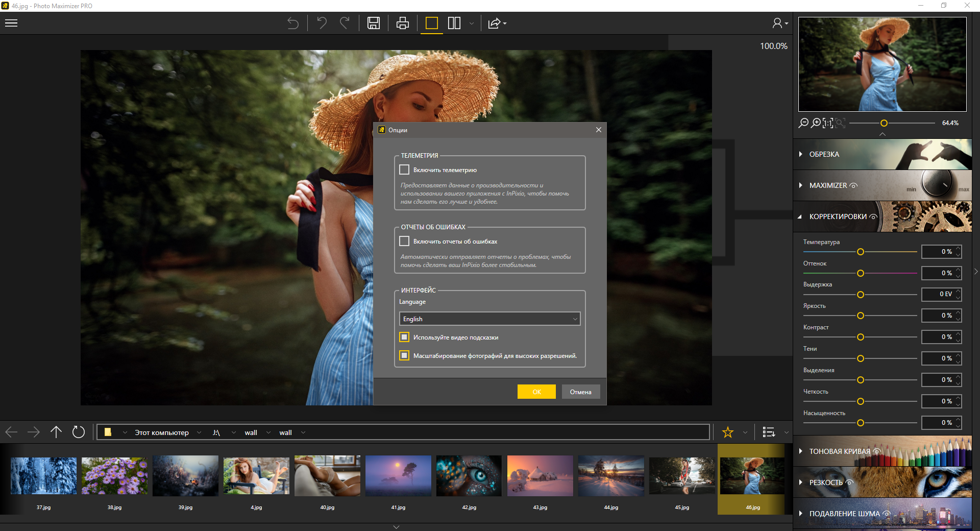Screen dimensions: 980x531
Task: Print the current photo
Action: pos(403,23)
